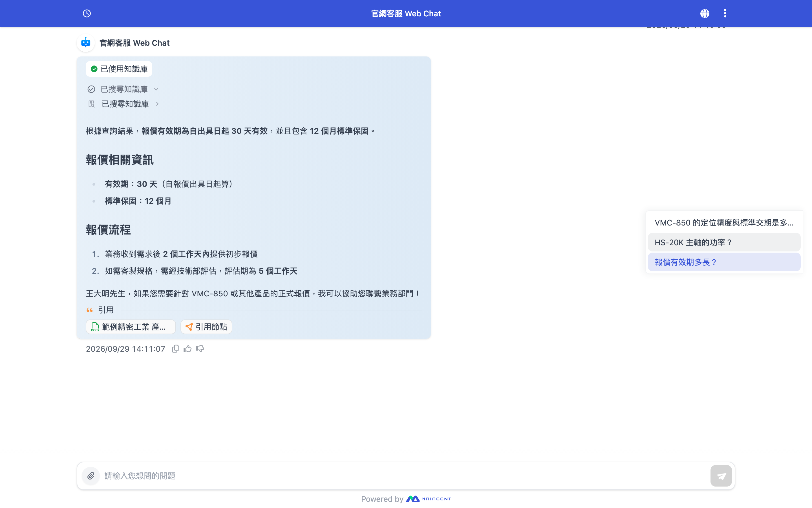Open chat history clock icon
812x508 pixels.
coord(87,14)
